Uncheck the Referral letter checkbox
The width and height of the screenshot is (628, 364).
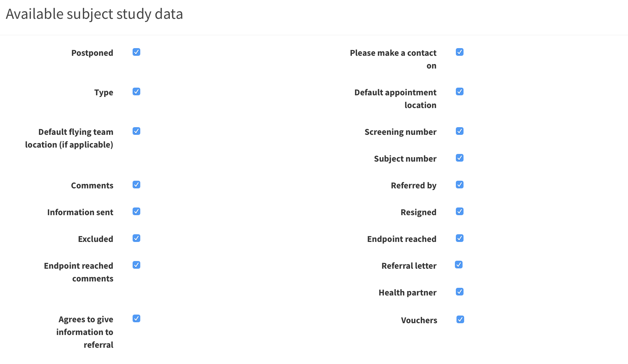coord(459,265)
